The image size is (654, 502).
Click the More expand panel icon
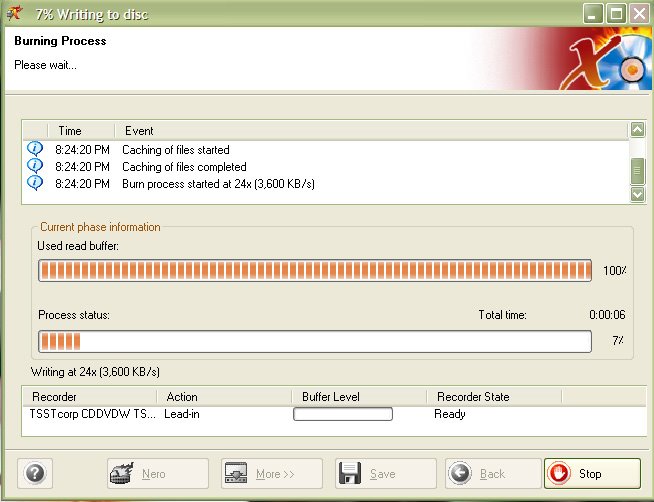(236, 473)
